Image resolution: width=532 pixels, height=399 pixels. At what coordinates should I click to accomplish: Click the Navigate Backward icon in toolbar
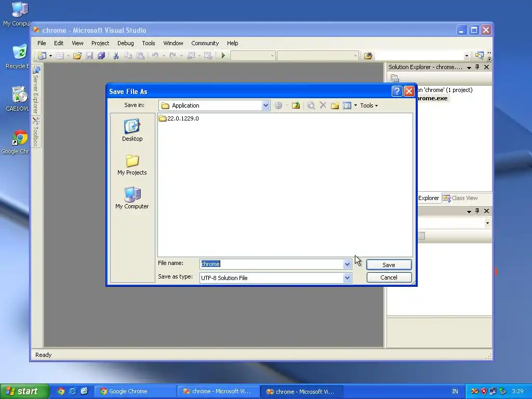point(191,56)
